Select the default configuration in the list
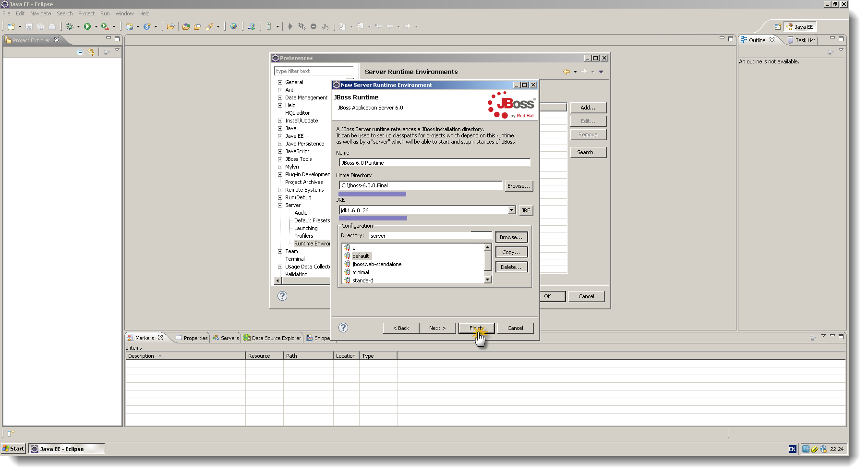 (361, 256)
